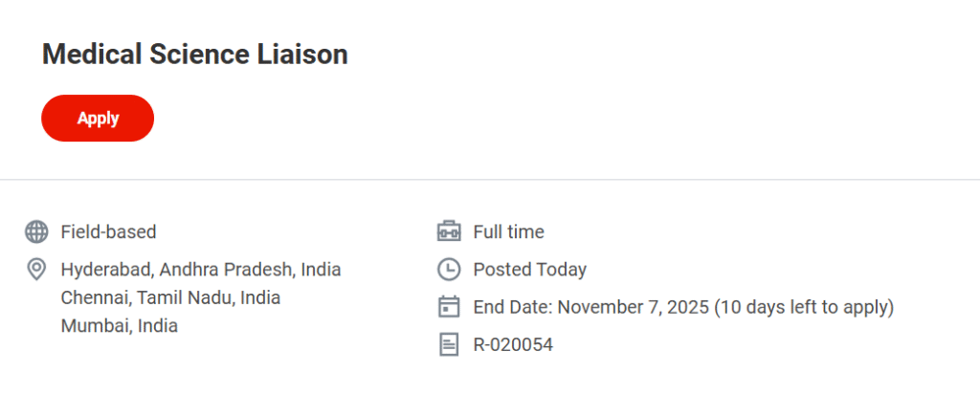This screenshot has height=395, width=980.
Task: Click the clock icon beside Posted Today
Action: (448, 270)
